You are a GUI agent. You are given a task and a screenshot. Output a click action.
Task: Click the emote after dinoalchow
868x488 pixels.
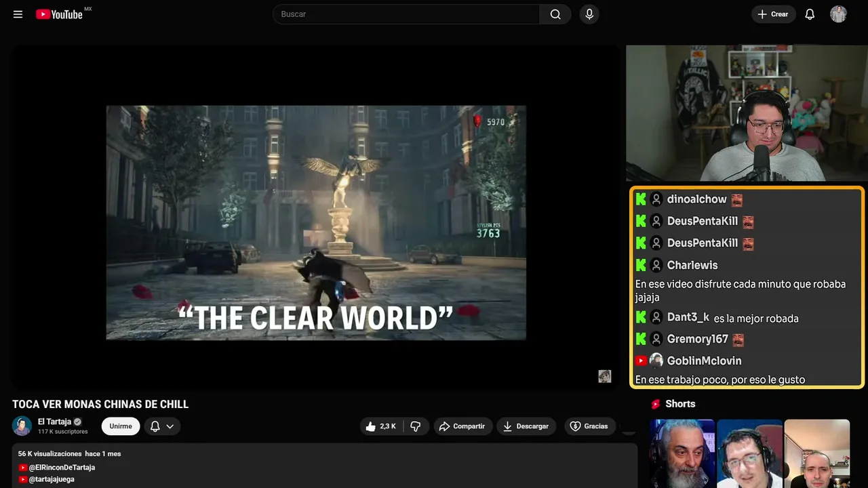736,200
